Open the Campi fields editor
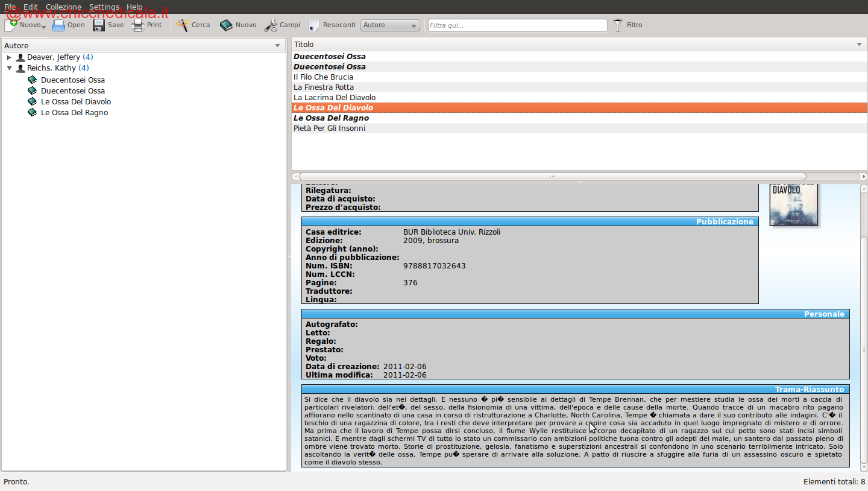868x491 pixels. pyautogui.click(x=271, y=25)
